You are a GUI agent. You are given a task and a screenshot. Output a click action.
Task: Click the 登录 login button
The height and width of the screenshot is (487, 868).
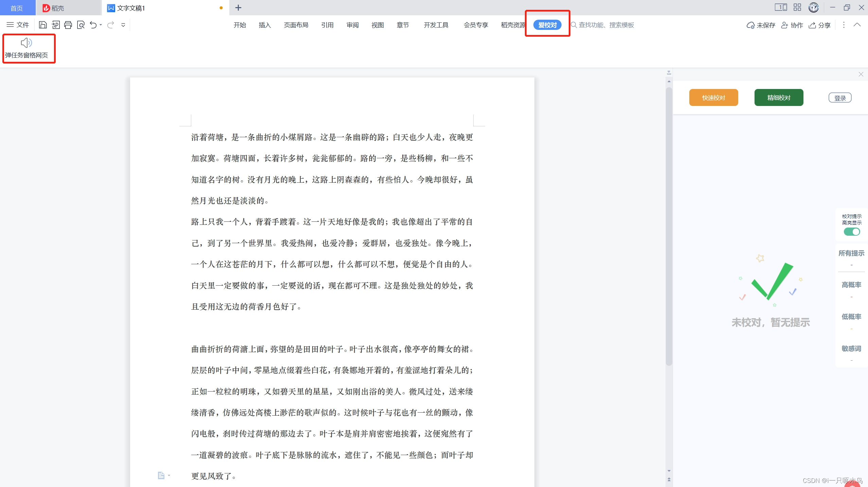[x=840, y=98]
